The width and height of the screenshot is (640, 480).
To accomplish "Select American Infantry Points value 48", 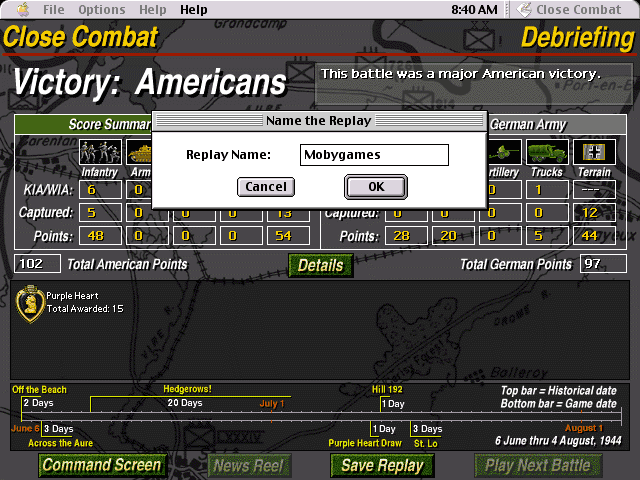I will pyautogui.click(x=100, y=236).
